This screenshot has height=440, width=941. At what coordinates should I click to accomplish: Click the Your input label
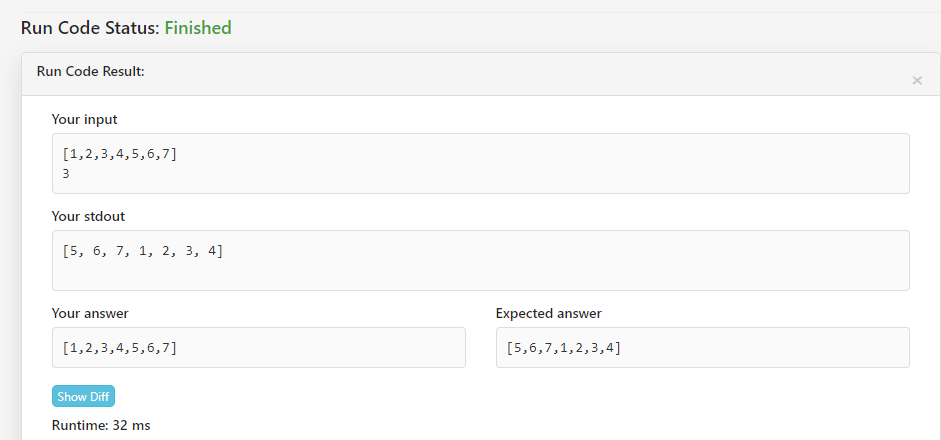[x=85, y=119]
